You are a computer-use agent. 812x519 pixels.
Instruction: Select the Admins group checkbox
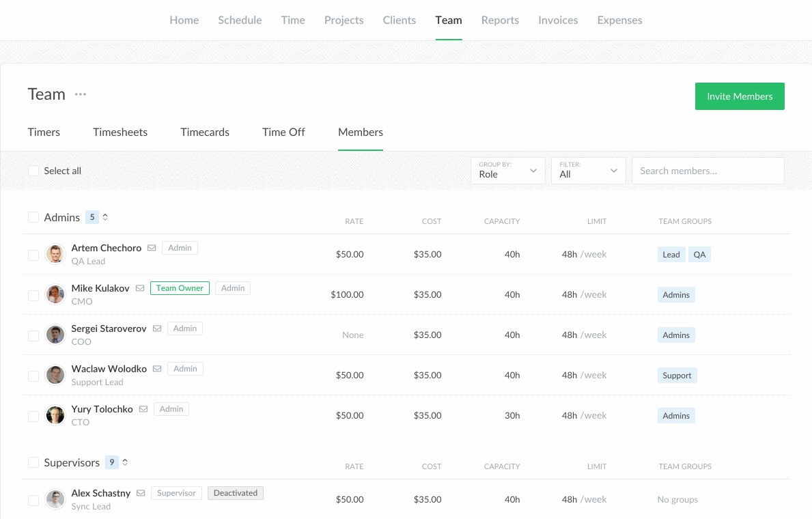coord(33,217)
